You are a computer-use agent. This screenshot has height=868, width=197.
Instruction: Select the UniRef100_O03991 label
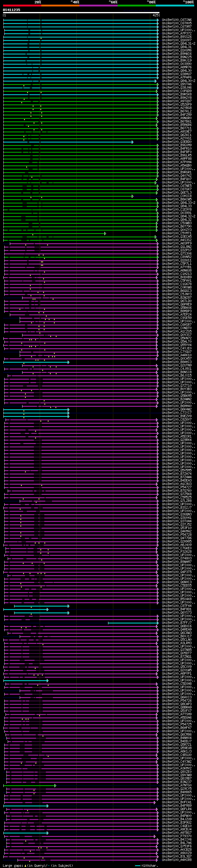point(177,213)
